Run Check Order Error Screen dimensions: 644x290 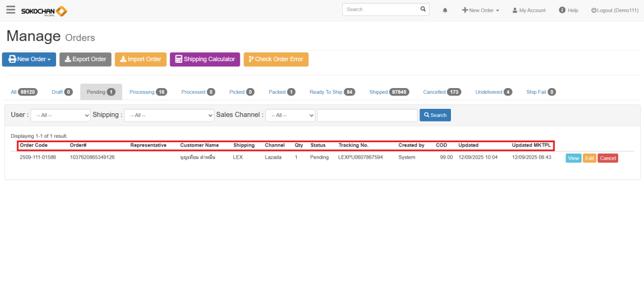pyautogui.click(x=275, y=59)
